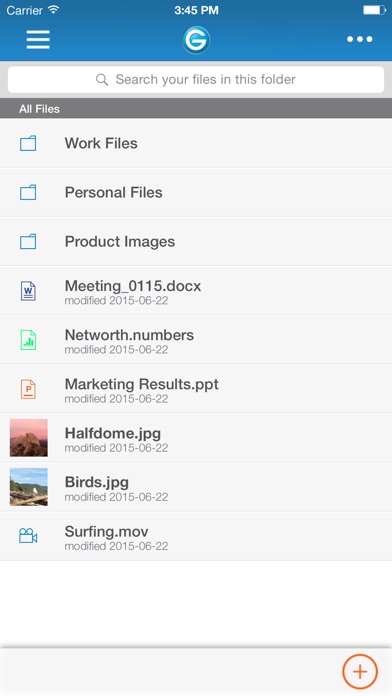This screenshot has width=392, height=696.
Task: Click the video camera icon for Surfing.mov
Action: point(28,536)
